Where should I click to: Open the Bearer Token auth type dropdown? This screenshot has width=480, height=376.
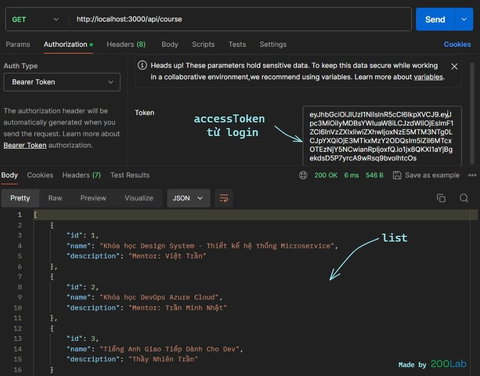(x=62, y=82)
